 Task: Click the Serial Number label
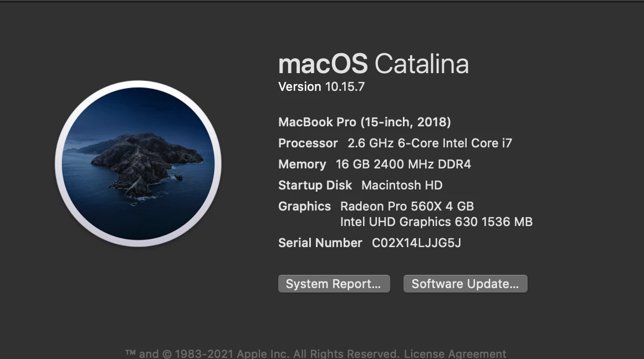pos(320,243)
